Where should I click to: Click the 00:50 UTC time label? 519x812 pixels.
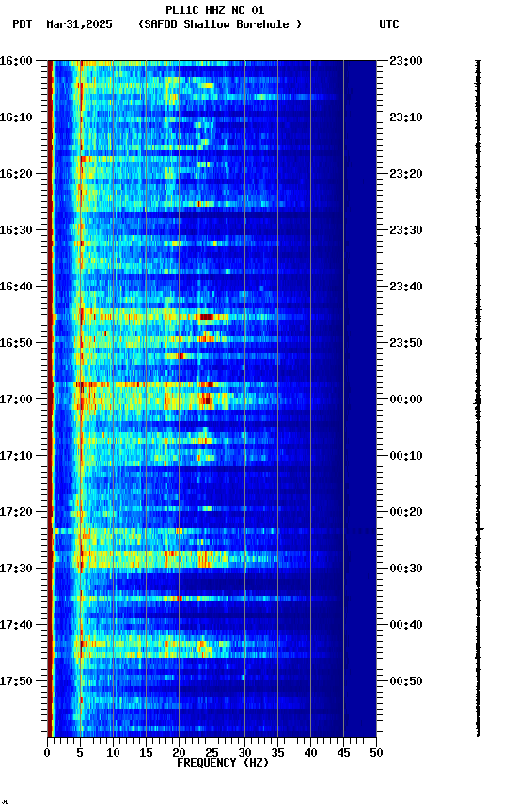(406, 681)
